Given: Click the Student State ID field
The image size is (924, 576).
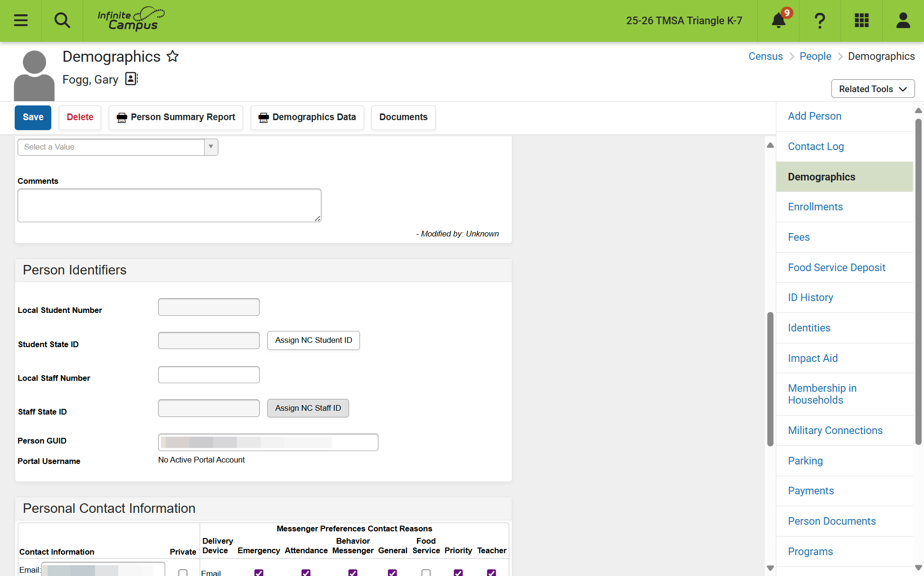Looking at the screenshot, I should point(208,340).
